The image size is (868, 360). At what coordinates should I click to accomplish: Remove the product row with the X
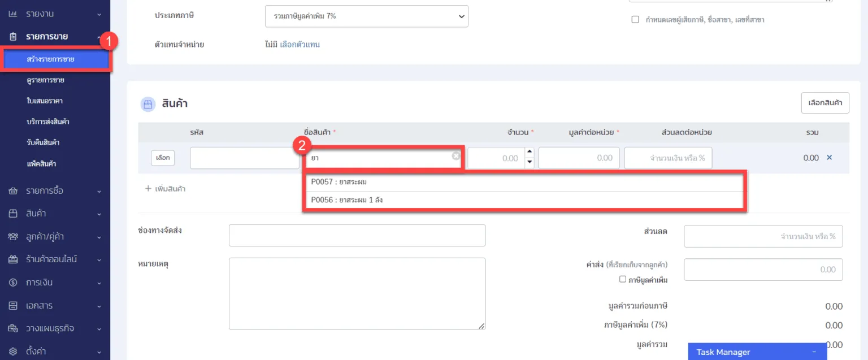[x=830, y=158]
